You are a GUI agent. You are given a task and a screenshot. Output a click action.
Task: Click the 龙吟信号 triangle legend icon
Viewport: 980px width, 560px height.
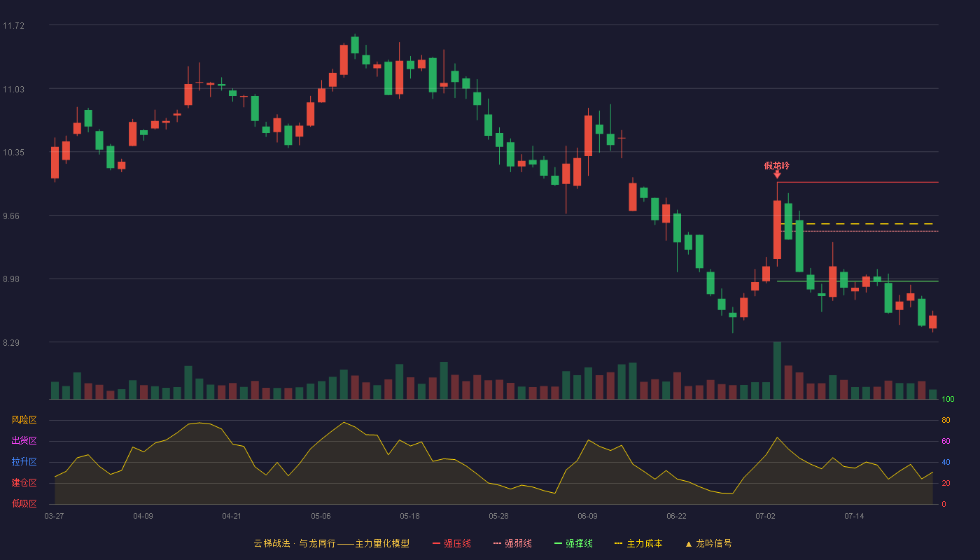pyautogui.click(x=688, y=544)
